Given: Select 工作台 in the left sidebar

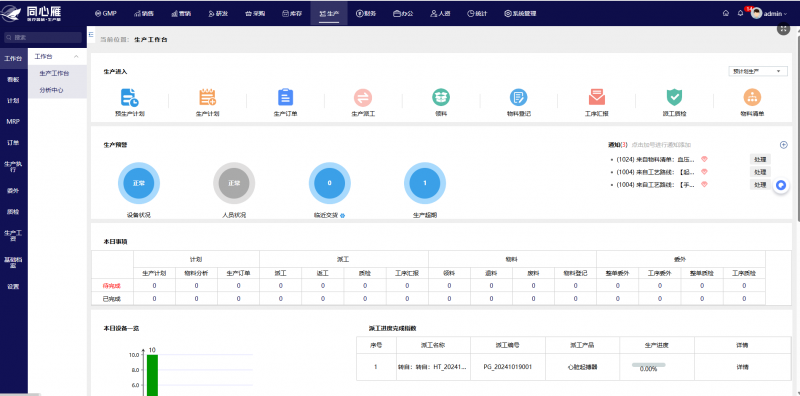Looking at the screenshot, I should (x=13, y=59).
